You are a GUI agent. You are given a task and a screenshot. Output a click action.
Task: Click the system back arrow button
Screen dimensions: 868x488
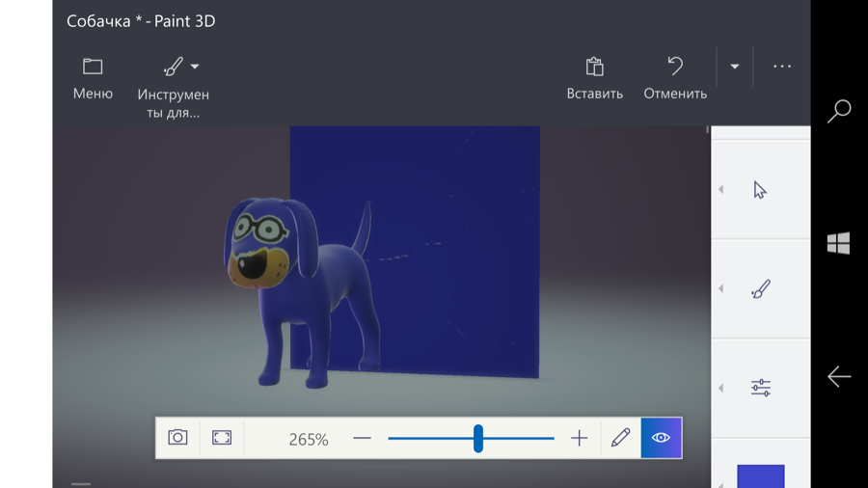click(x=839, y=377)
